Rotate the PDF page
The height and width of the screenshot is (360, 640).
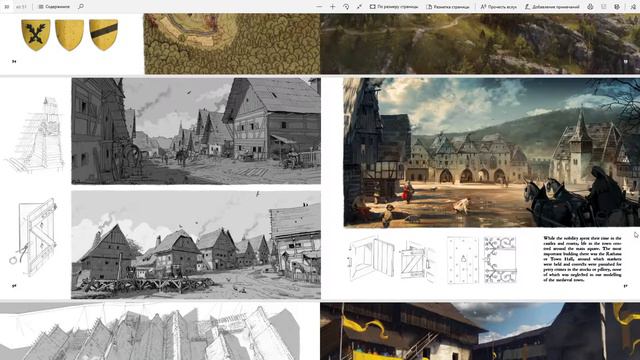pyautogui.click(x=346, y=7)
